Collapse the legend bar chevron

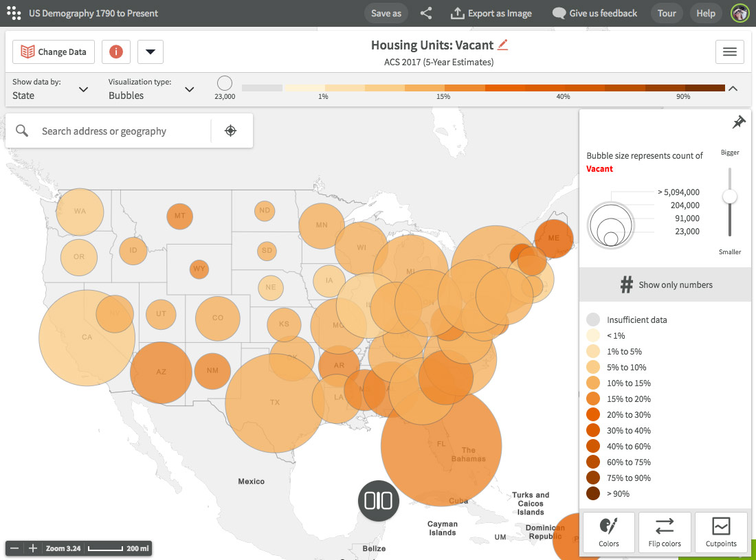pos(733,88)
